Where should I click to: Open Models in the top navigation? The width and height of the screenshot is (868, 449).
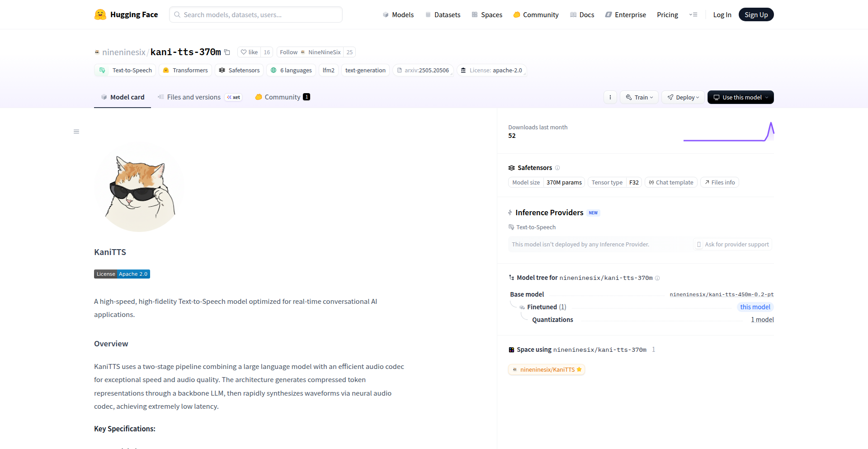[398, 14]
